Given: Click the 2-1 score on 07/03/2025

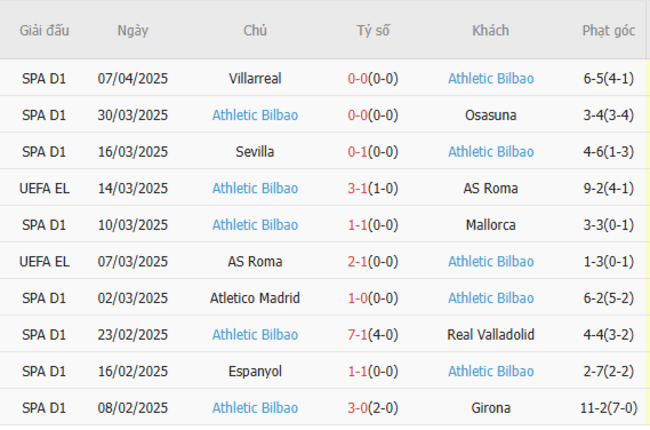Looking at the screenshot, I should coord(356,261).
